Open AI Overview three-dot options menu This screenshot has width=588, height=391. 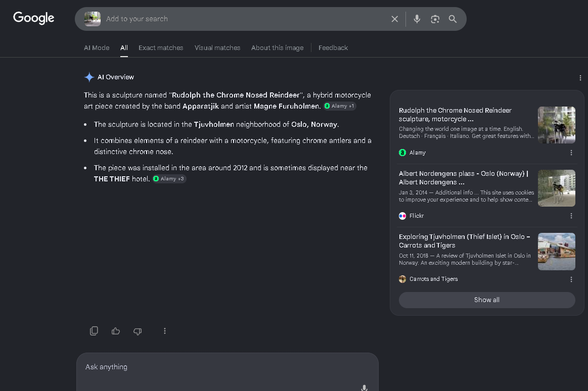point(580,78)
